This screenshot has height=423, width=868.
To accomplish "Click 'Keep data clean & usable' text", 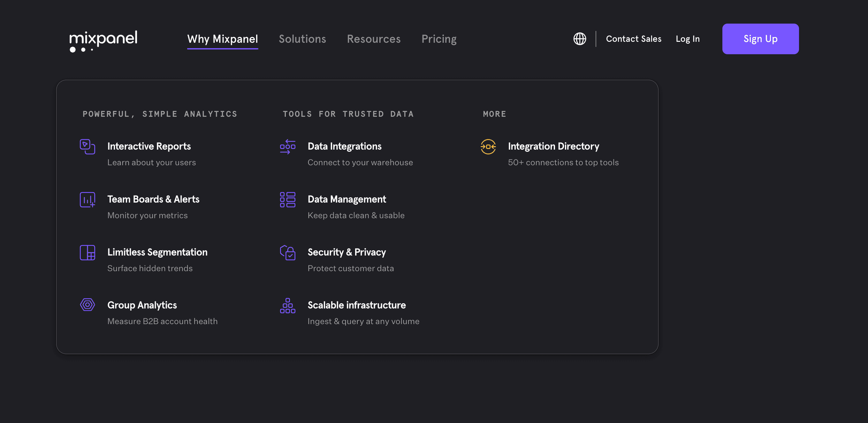I will (356, 215).
